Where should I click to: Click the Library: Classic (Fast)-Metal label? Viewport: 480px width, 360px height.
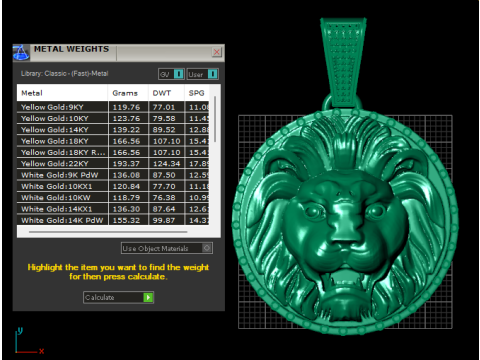point(64,74)
